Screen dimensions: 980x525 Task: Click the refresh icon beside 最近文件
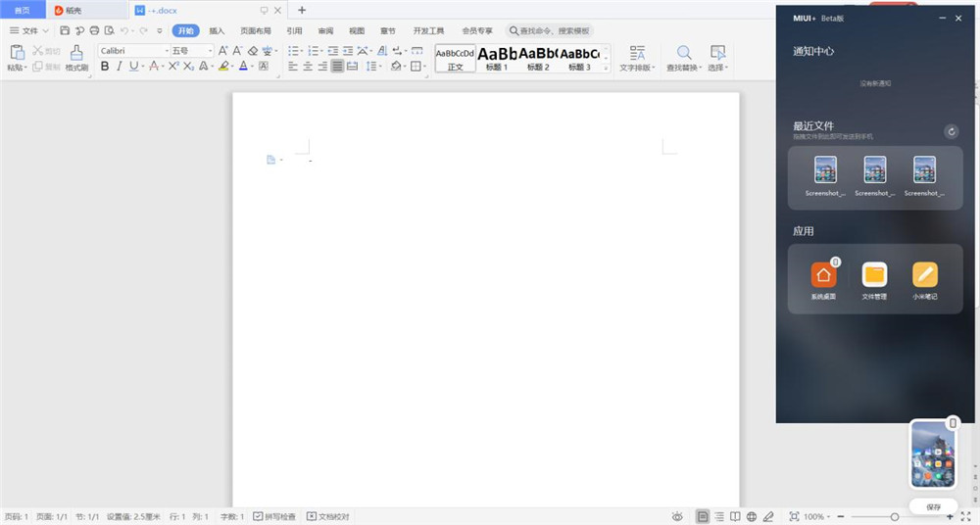951,131
